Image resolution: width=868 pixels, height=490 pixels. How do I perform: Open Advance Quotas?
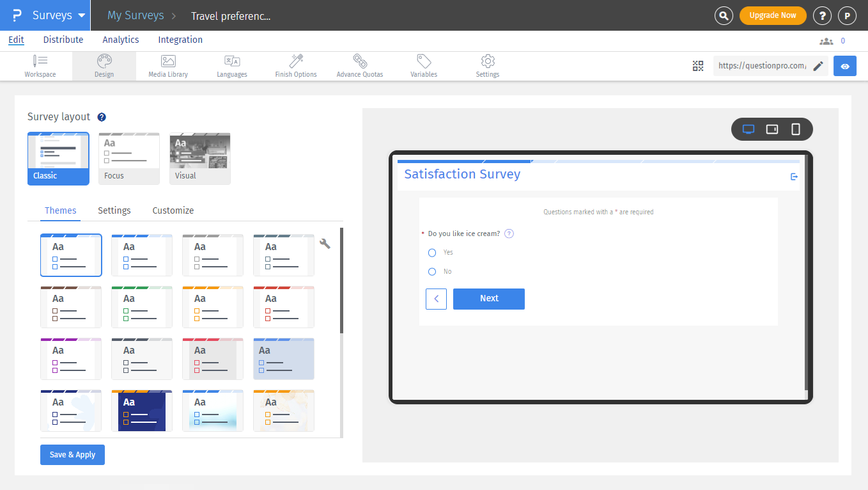click(x=359, y=66)
